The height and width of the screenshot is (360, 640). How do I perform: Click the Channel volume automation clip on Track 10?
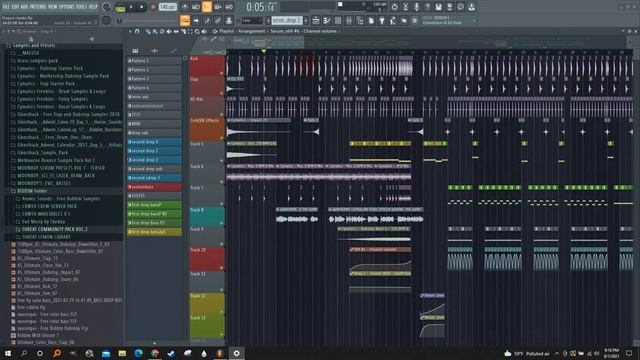click(x=380, y=259)
